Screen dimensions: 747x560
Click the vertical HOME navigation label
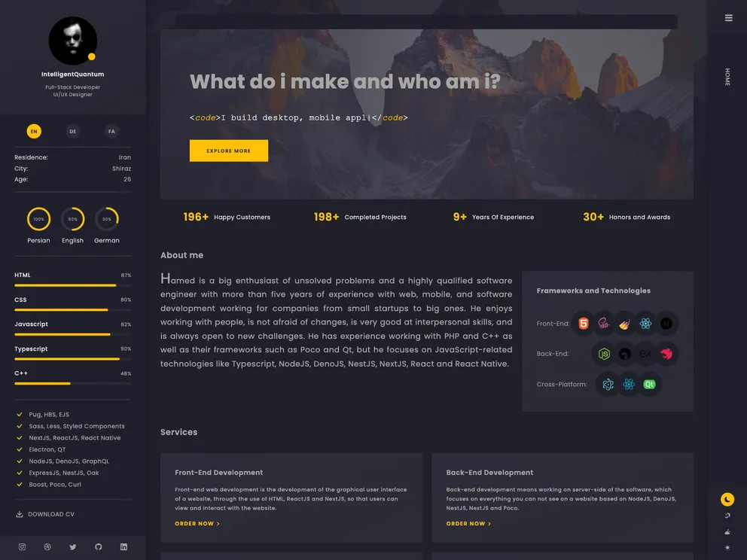click(727, 77)
